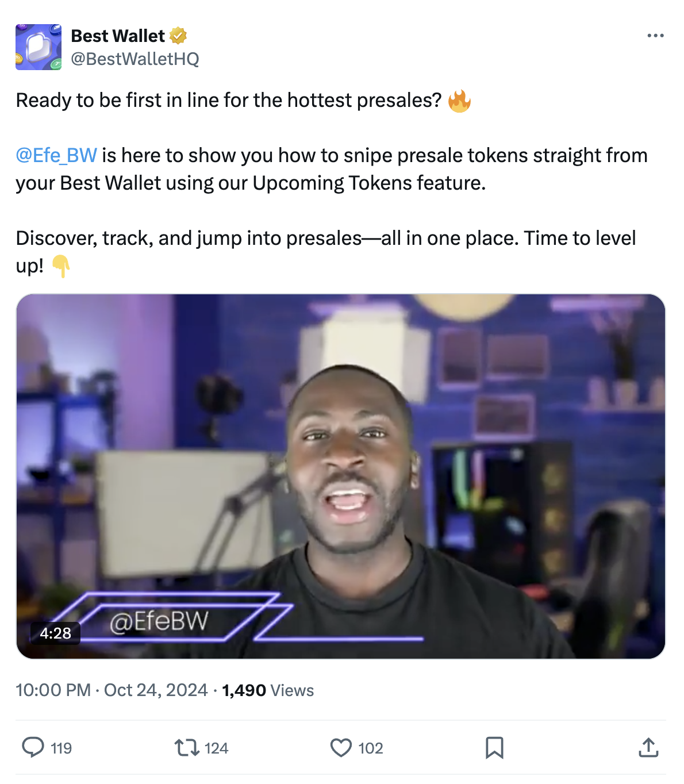The width and height of the screenshot is (684, 784).
Task: Click the @EfeBW caption overlay in video
Action: [159, 621]
